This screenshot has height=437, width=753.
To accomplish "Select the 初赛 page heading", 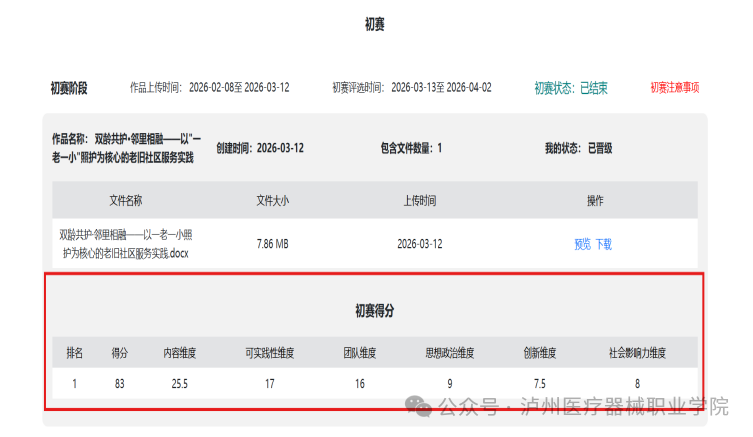I will [375, 24].
